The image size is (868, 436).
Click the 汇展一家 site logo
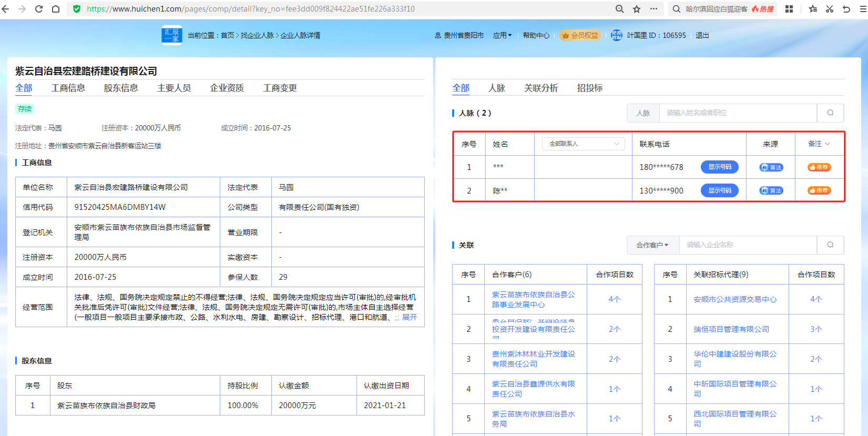point(172,35)
